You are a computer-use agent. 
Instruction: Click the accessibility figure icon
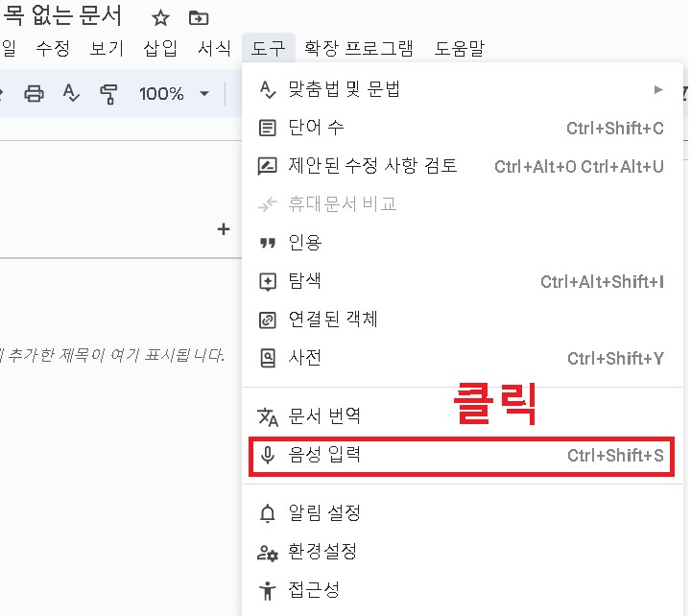point(268,591)
